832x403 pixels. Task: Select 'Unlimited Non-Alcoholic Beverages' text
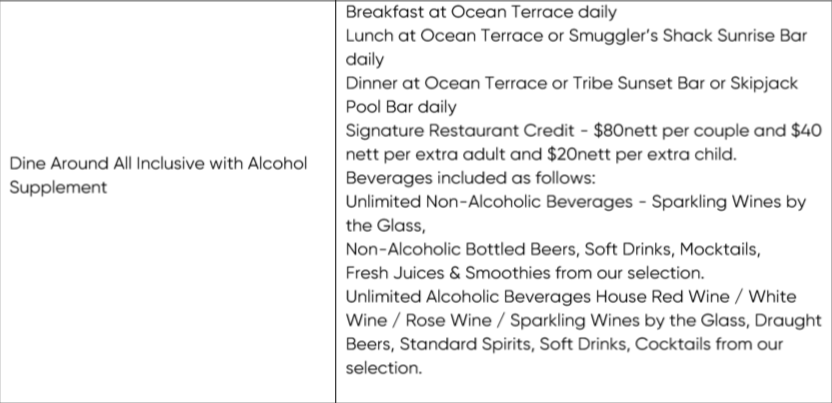click(489, 202)
